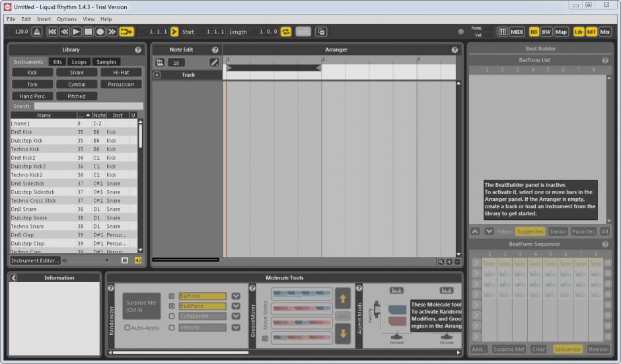
Task: Filter library by Snare button
Action: pyautogui.click(x=77, y=73)
